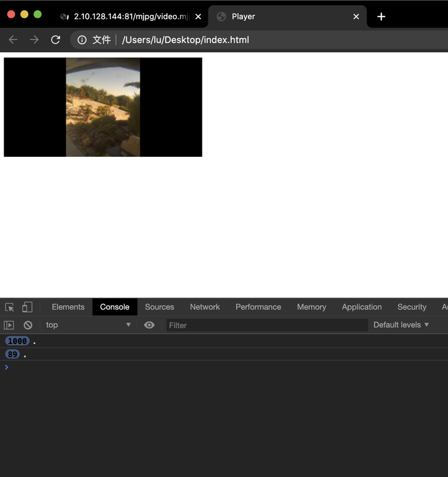Close the mjpg video tab
448x477 pixels.
198,17
